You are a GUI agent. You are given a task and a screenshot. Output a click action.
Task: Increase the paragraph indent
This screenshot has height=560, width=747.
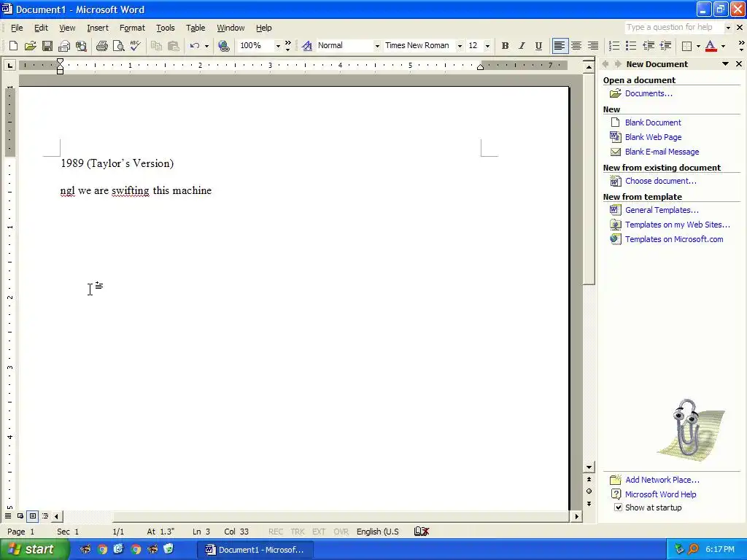point(665,46)
